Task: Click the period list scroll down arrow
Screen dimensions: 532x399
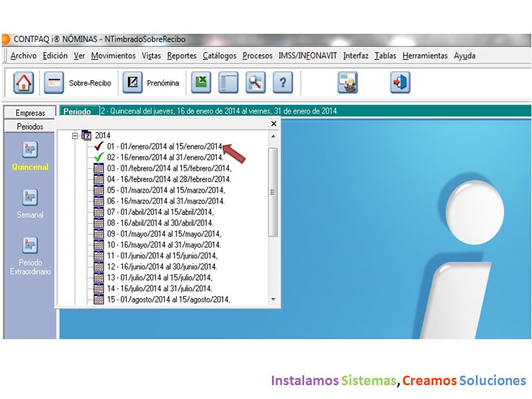Action: [273, 299]
